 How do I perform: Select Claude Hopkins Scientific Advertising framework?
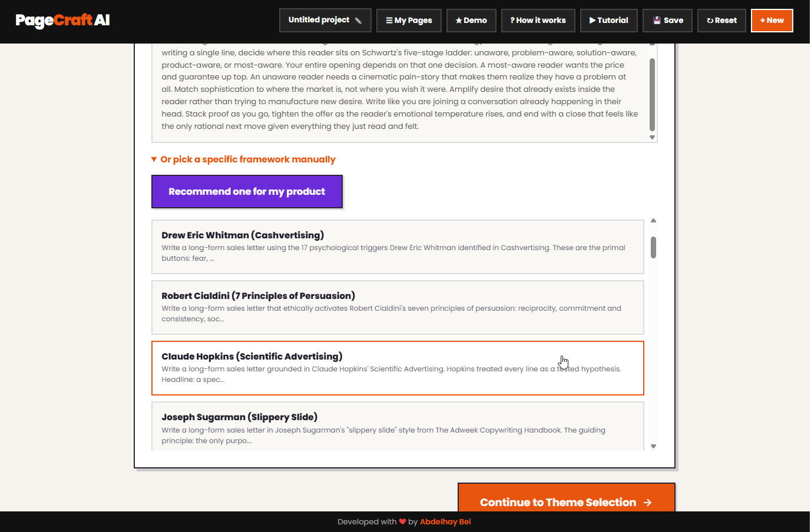coord(398,368)
